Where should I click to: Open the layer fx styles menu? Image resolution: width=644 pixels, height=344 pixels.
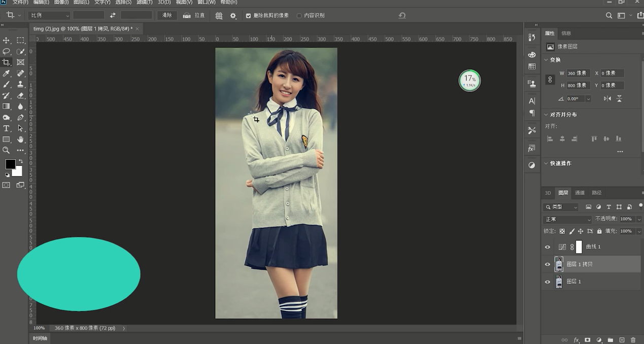(x=577, y=340)
